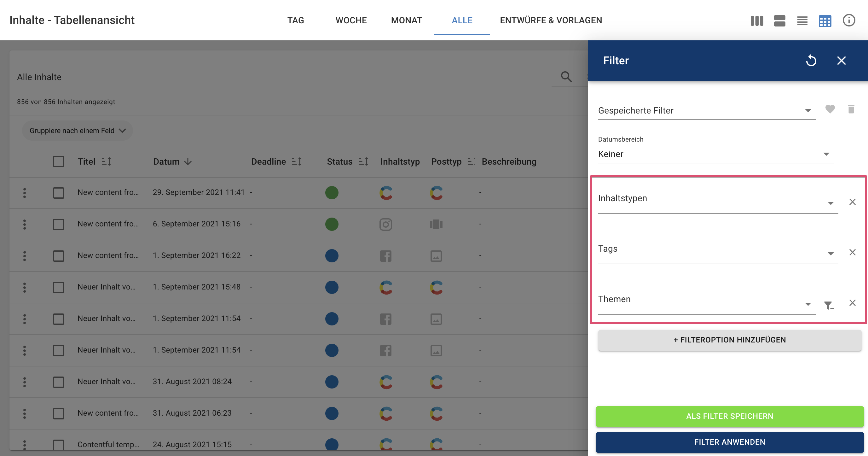
Task: Open the info icon in header
Action: (849, 20)
